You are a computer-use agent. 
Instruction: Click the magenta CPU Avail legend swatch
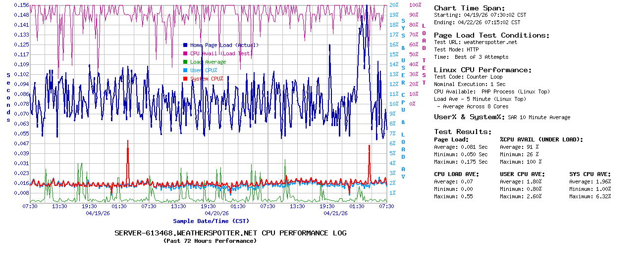point(185,53)
